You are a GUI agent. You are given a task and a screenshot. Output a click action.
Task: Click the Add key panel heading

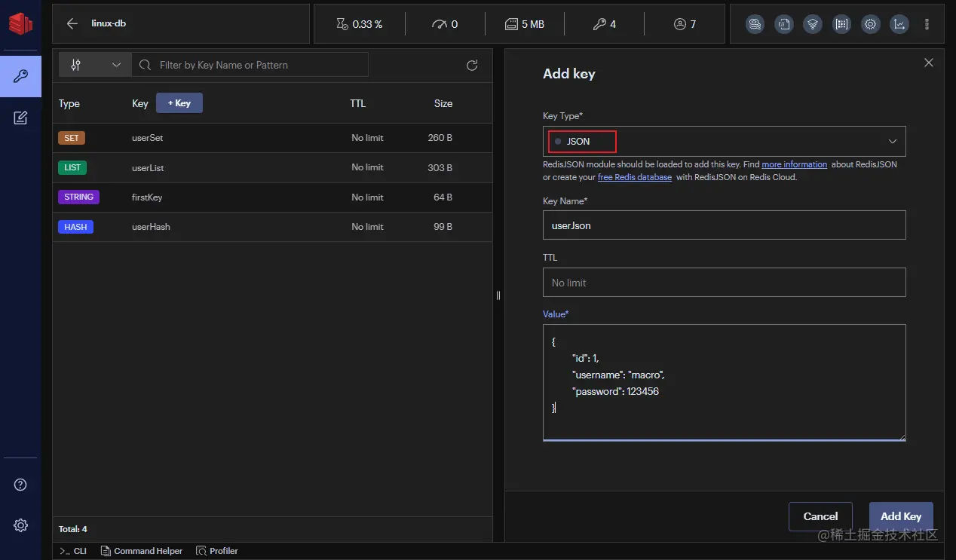569,74
